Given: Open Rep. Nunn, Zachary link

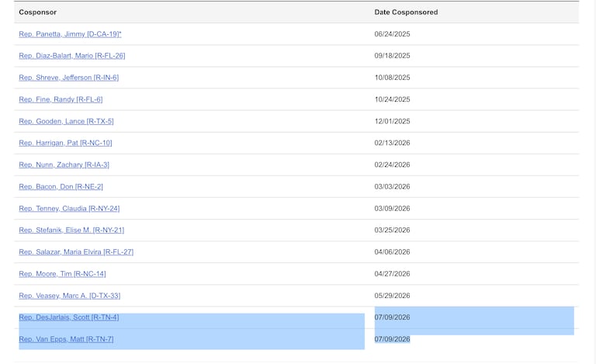Looking at the screenshot, I should tap(64, 165).
